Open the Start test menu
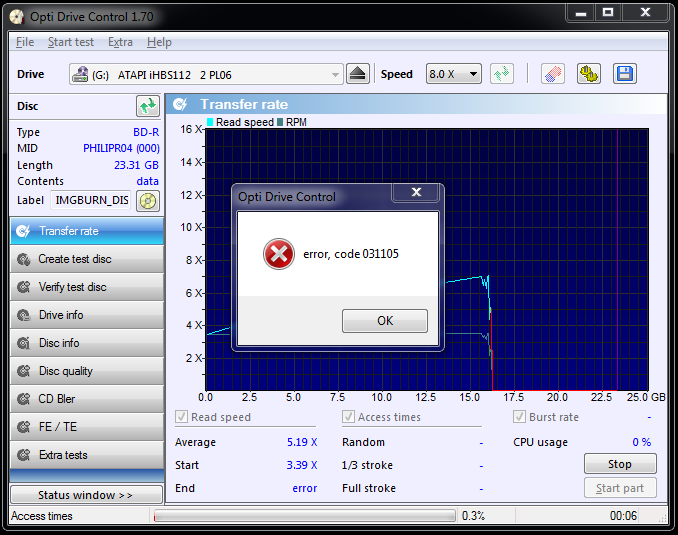 (70, 42)
